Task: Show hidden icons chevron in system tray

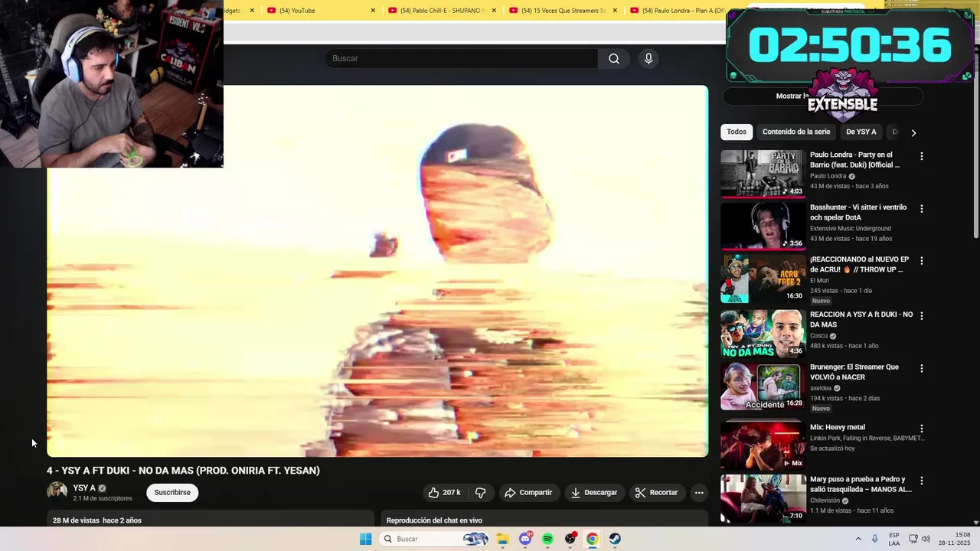Action: 857,539
